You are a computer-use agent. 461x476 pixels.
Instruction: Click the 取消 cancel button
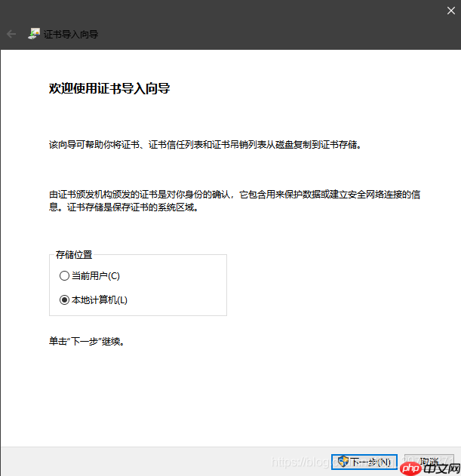[x=429, y=462]
